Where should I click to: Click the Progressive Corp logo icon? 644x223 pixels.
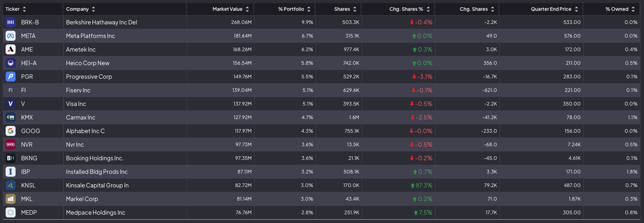pos(10,77)
